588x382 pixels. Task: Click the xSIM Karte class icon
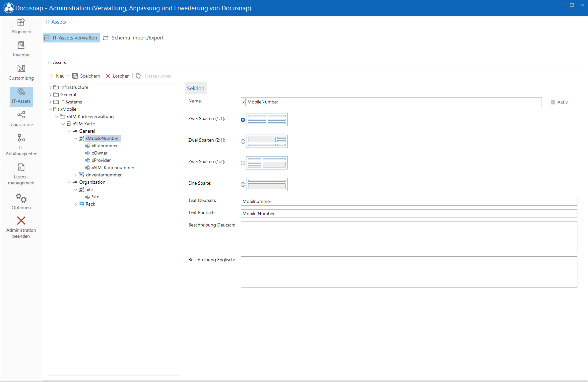69,124
